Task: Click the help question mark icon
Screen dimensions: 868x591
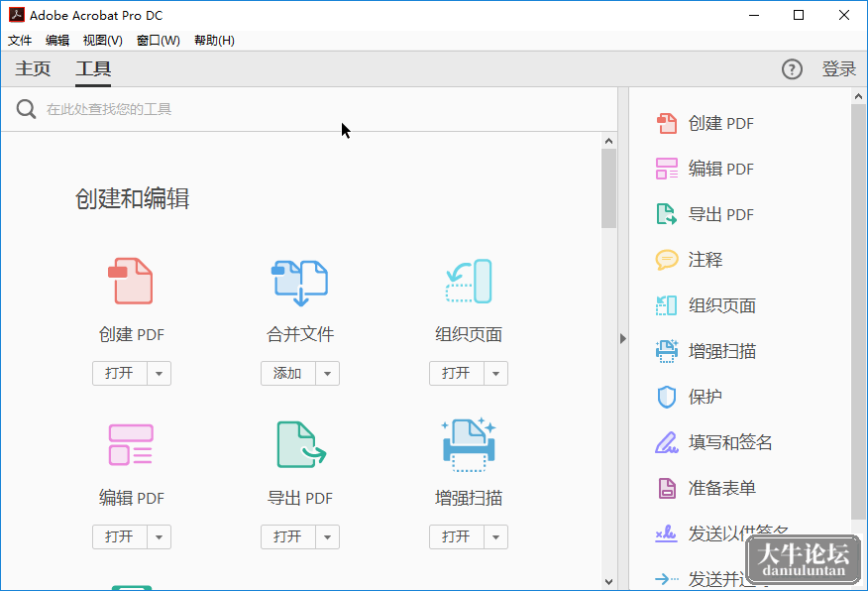Action: pos(792,69)
